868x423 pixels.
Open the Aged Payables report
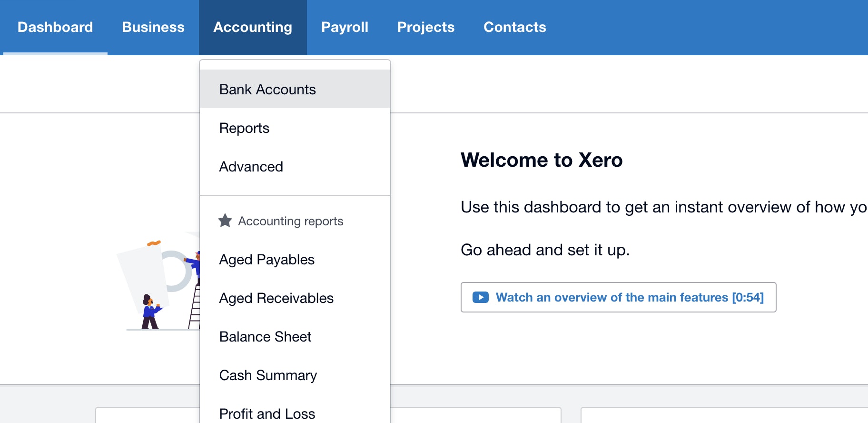[x=295, y=259]
